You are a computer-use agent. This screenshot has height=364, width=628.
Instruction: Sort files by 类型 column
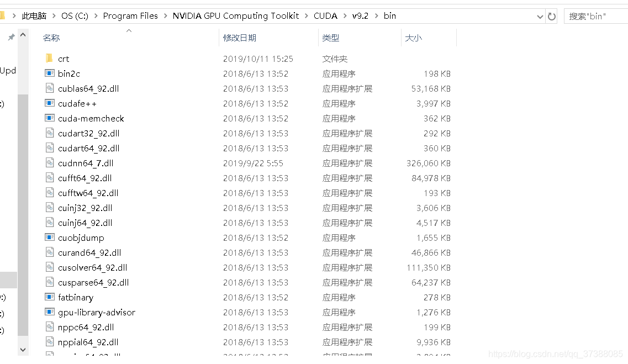click(x=330, y=38)
